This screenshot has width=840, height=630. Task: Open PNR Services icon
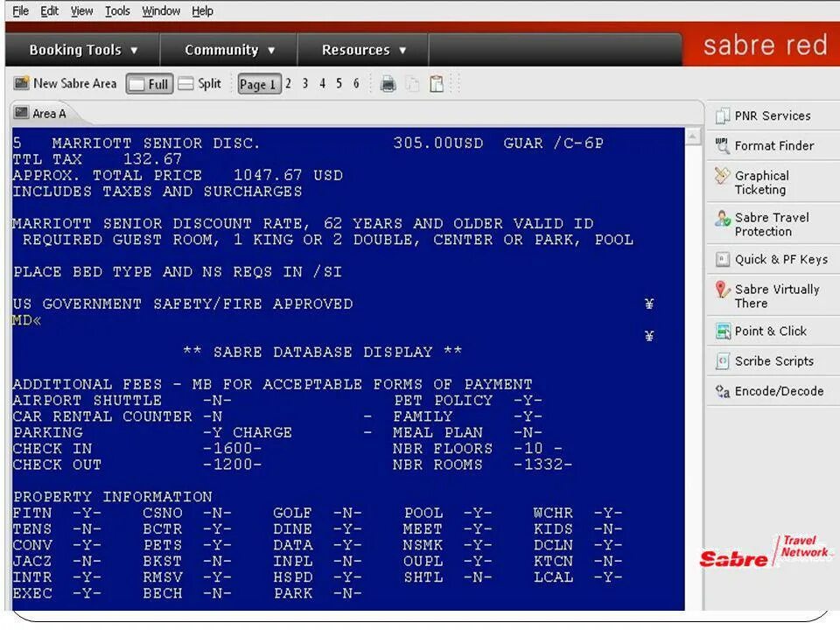click(x=722, y=115)
